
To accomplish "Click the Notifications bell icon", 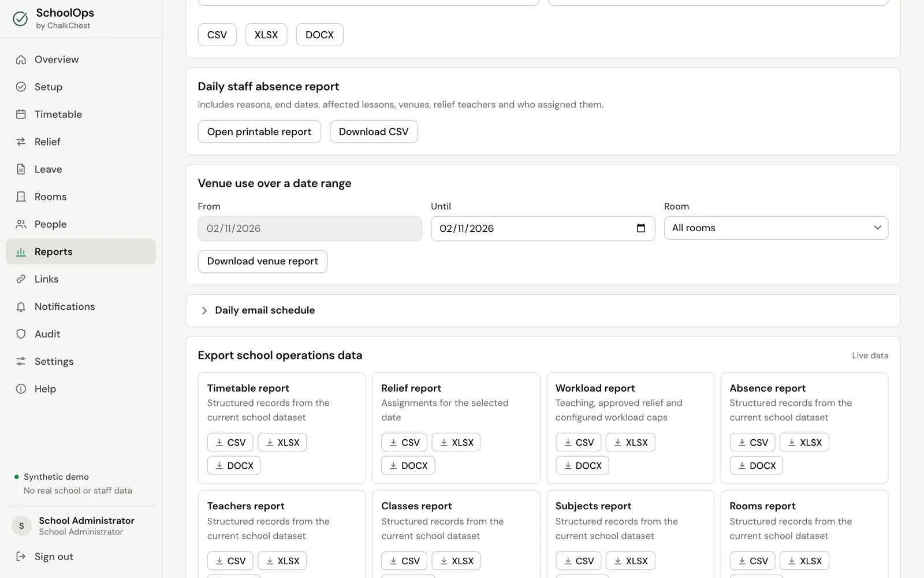I will 21,306.
